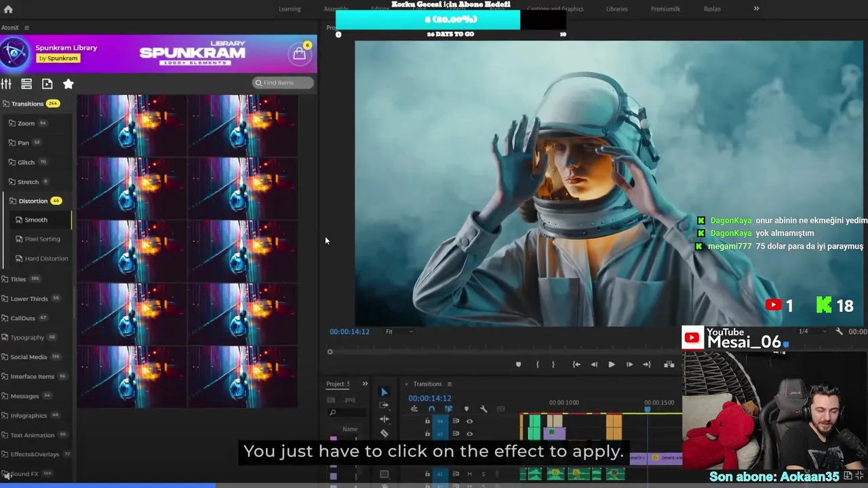Open the Pan transitions folder
The width and height of the screenshot is (868, 488).
pyautogui.click(x=24, y=143)
